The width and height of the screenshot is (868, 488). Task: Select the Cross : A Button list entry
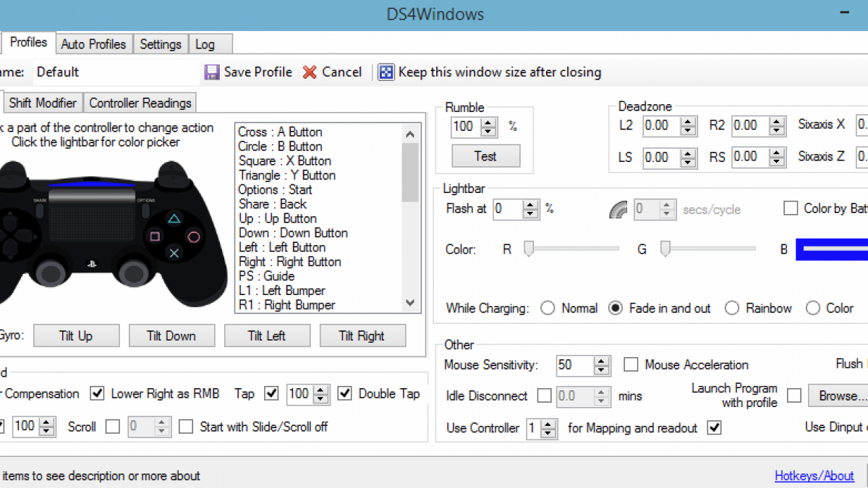[280, 132]
